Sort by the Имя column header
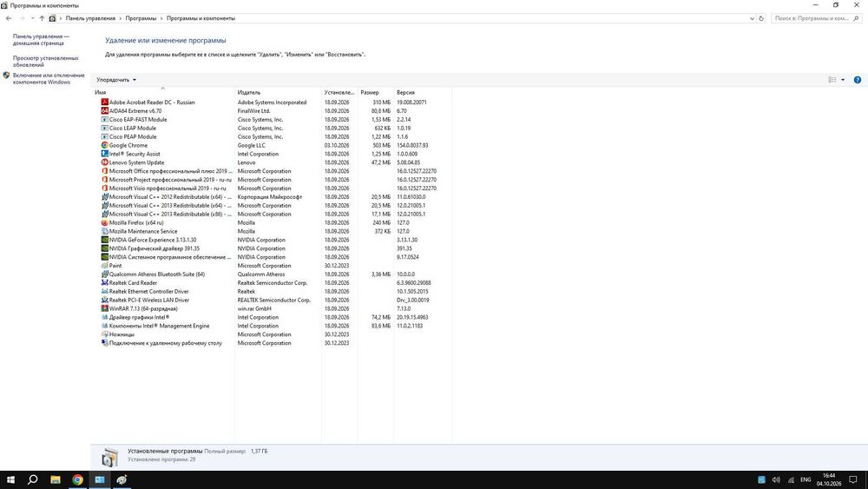 click(164, 92)
